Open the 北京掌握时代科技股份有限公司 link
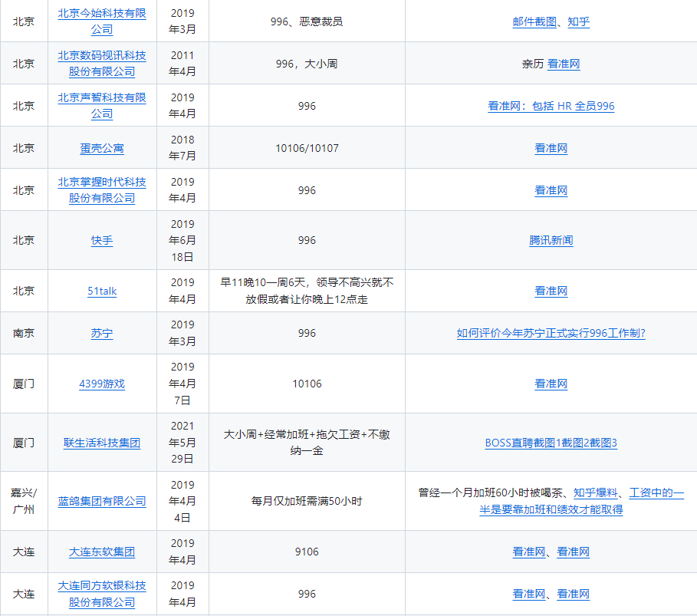 pos(102,190)
